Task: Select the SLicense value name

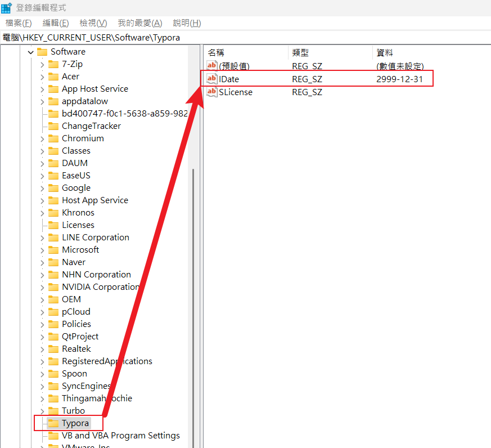Action: (236, 92)
